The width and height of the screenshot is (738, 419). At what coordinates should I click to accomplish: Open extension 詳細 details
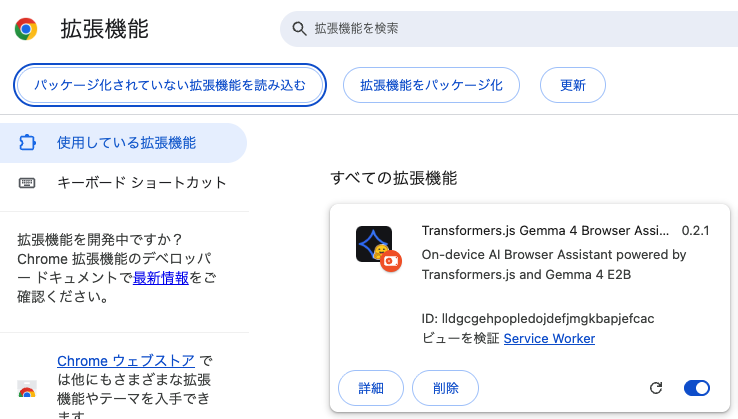click(370, 388)
